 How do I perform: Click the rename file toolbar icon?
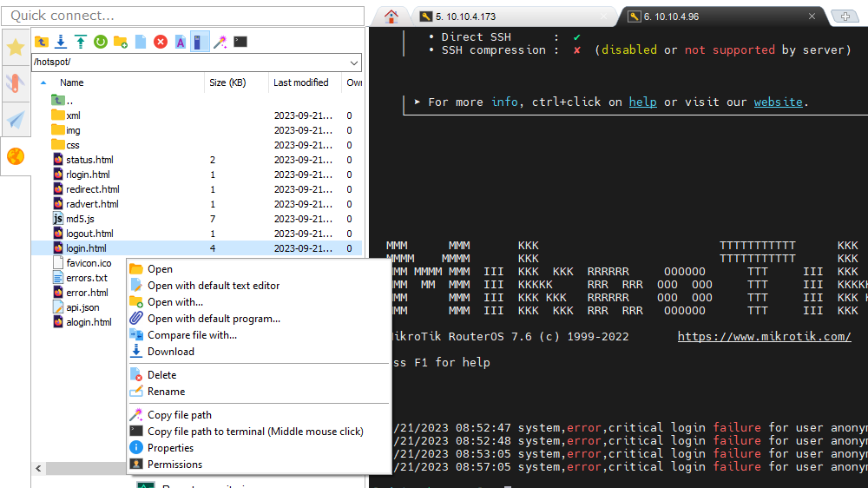pyautogui.click(x=181, y=42)
